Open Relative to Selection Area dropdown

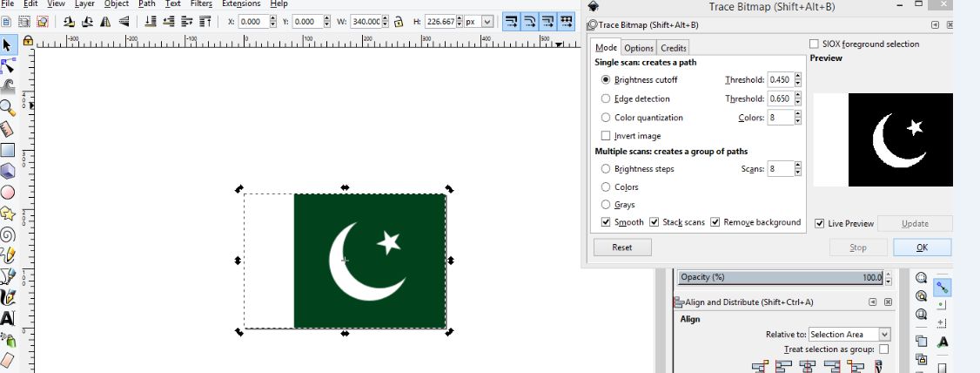point(849,334)
